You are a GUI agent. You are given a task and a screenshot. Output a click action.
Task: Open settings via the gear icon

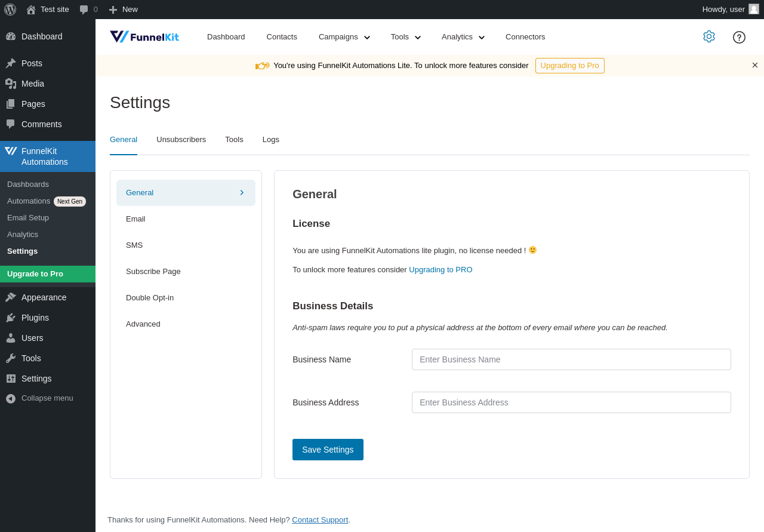pos(709,36)
